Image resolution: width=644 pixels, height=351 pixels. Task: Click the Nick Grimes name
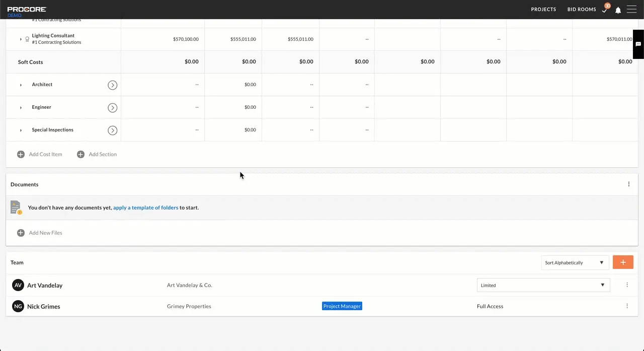tap(44, 306)
